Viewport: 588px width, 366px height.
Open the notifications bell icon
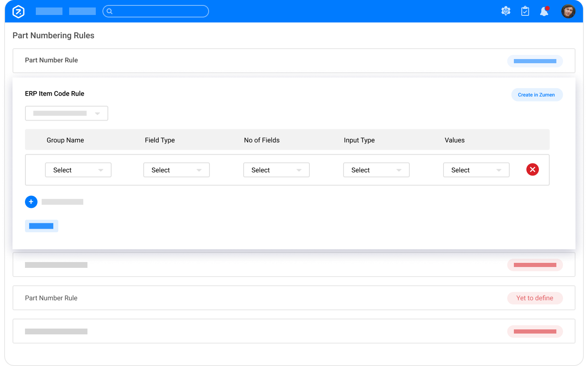544,11
